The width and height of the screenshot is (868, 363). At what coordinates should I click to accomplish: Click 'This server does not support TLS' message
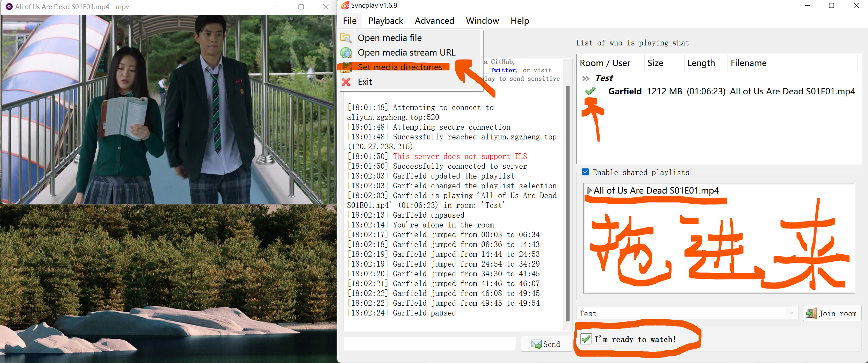pos(460,157)
